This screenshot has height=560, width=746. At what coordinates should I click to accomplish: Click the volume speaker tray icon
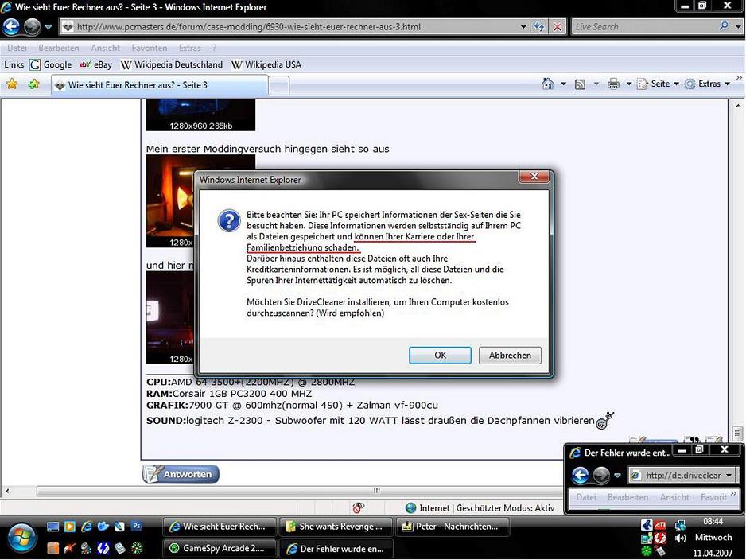[680, 538]
